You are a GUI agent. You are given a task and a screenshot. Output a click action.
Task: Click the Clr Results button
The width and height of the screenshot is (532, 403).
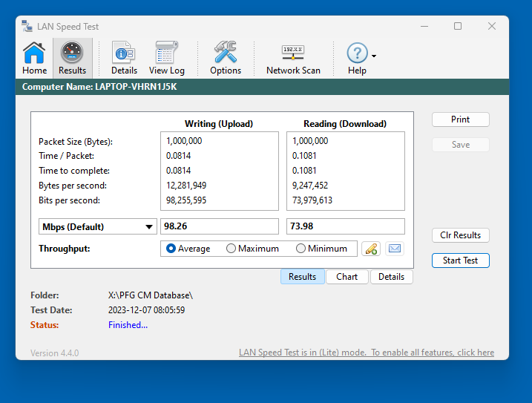pos(461,235)
